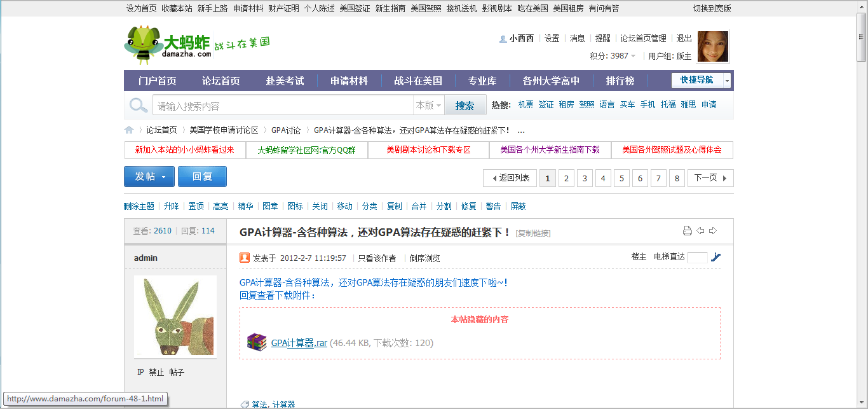Screen dimensions: 868x409
Task: Click admin author name
Action: (x=146, y=258)
